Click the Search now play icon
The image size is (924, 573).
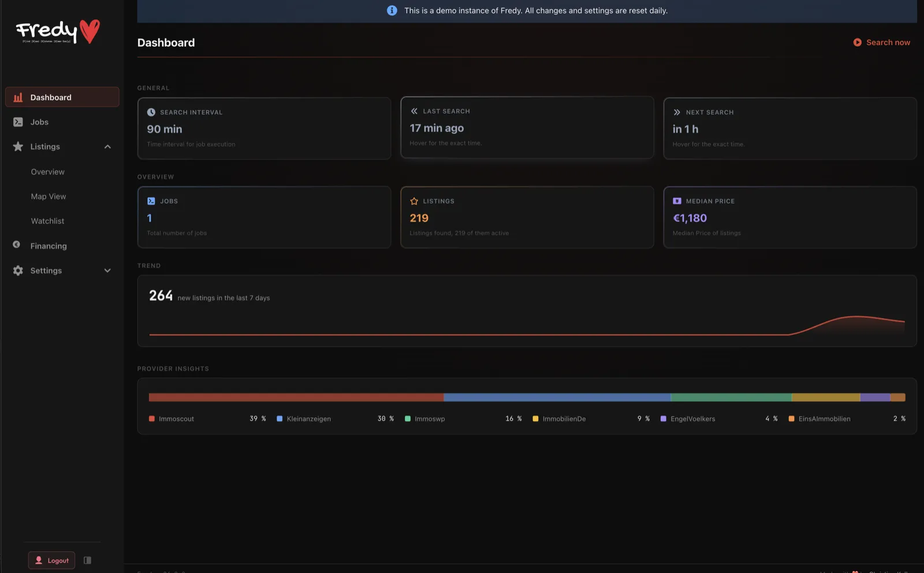pyautogui.click(x=857, y=43)
